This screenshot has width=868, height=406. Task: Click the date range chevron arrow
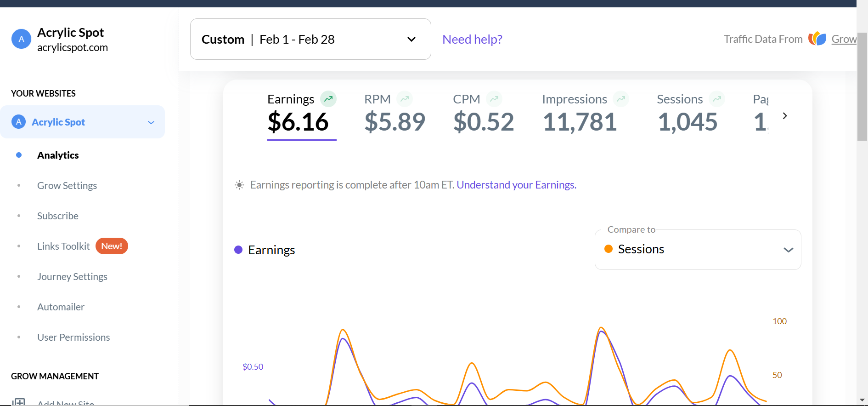coord(411,40)
